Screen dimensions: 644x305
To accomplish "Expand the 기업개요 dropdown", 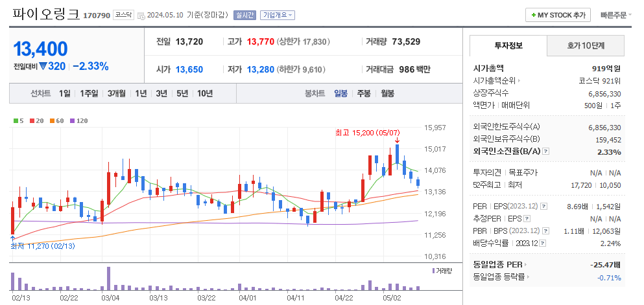I will [x=277, y=15].
